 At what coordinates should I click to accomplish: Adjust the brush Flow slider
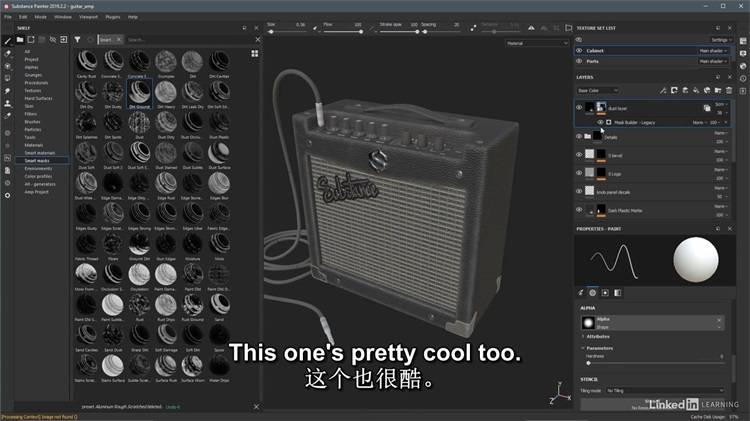(x=343, y=32)
